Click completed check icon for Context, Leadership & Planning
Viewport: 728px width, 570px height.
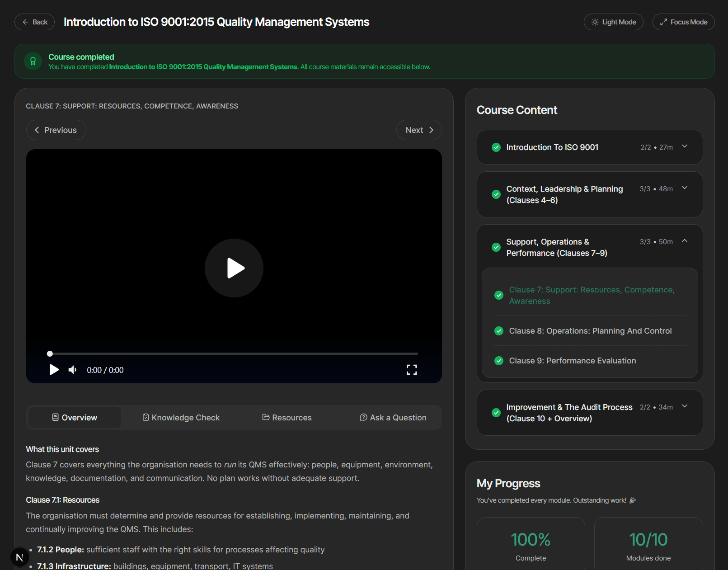point(496,194)
